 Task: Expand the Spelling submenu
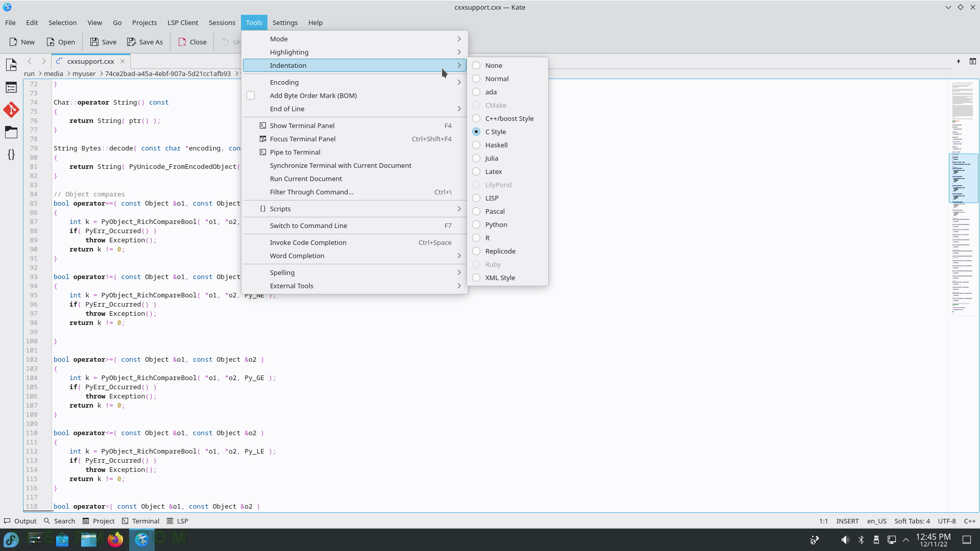[355, 272]
